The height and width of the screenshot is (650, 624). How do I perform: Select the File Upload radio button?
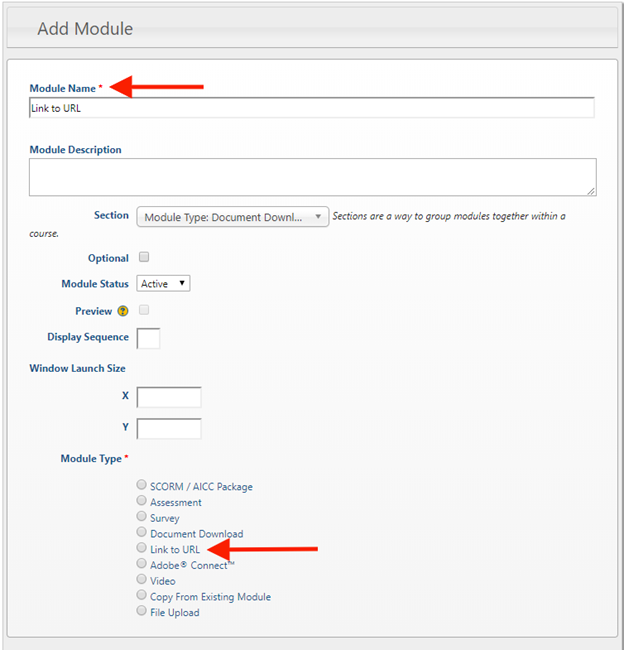click(141, 611)
